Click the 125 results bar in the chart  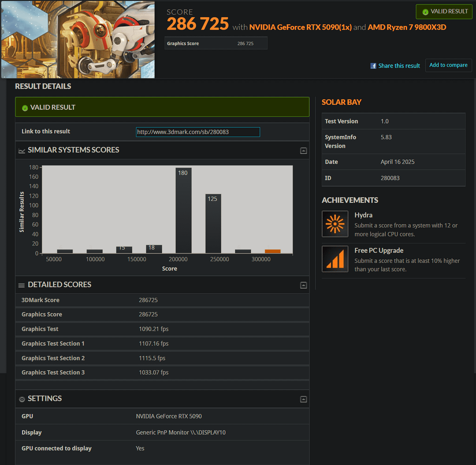213,223
